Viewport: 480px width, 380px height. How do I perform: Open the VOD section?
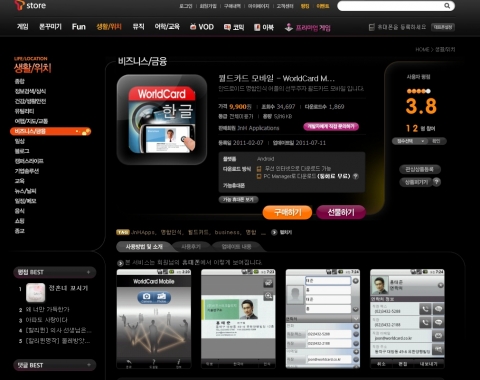coord(202,27)
